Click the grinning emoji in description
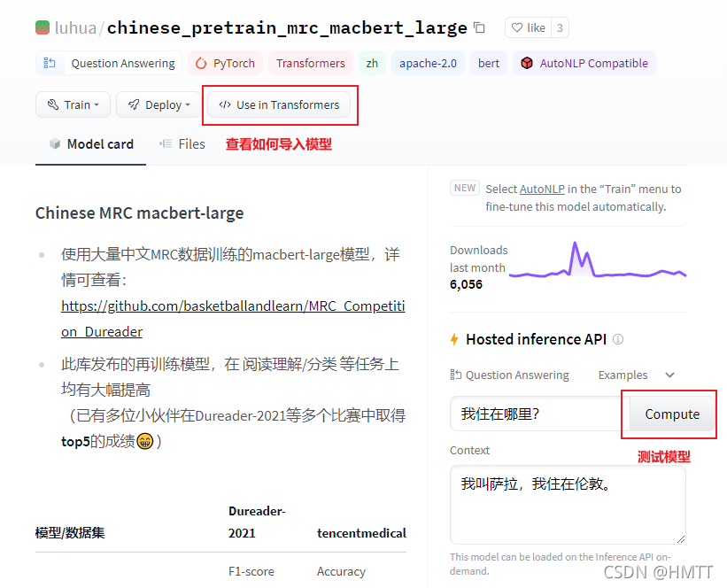 tap(144, 441)
